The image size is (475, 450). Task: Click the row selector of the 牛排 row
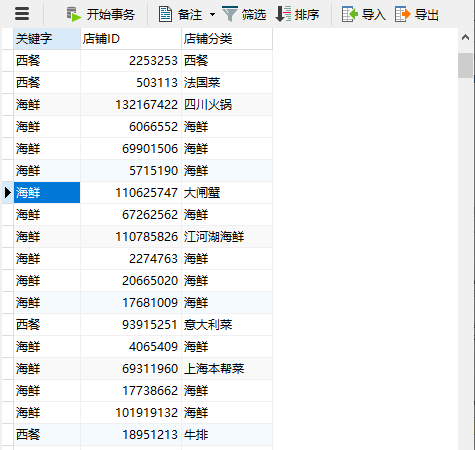point(8,435)
